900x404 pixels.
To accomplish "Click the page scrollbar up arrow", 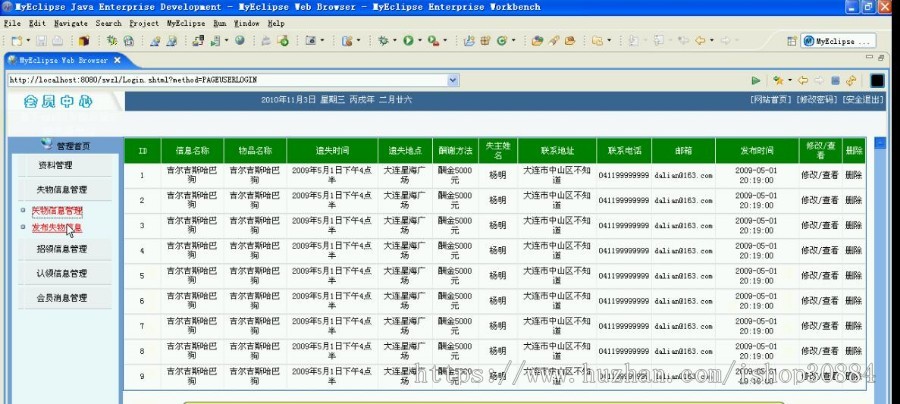I will 880,143.
